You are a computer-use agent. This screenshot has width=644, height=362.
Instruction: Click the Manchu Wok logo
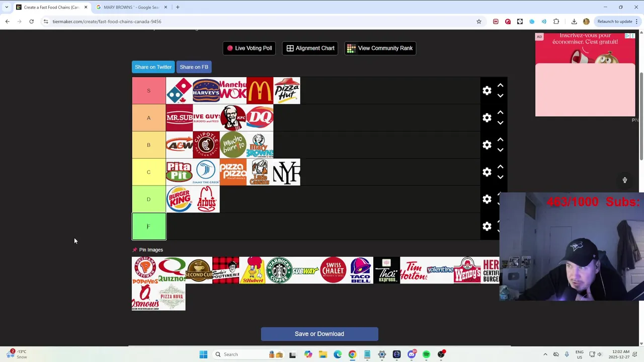point(233,90)
